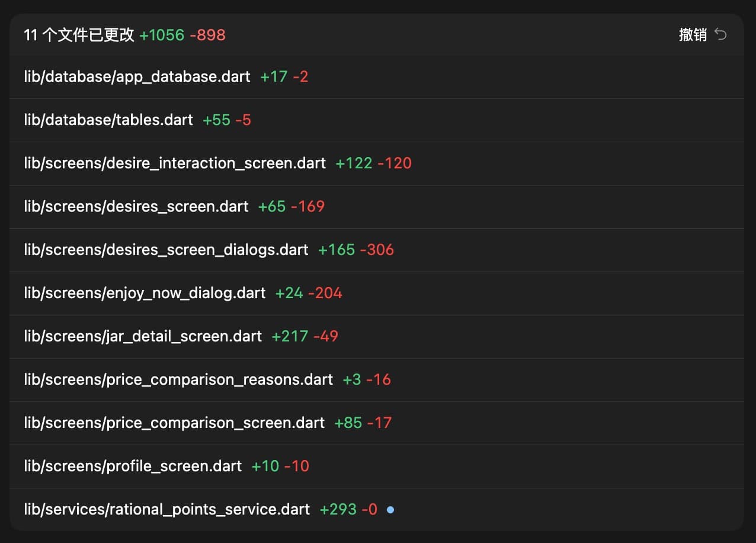Image resolution: width=756 pixels, height=543 pixels.
Task: Click the blue dot beside rational_points_service.dart
Action: coord(390,509)
